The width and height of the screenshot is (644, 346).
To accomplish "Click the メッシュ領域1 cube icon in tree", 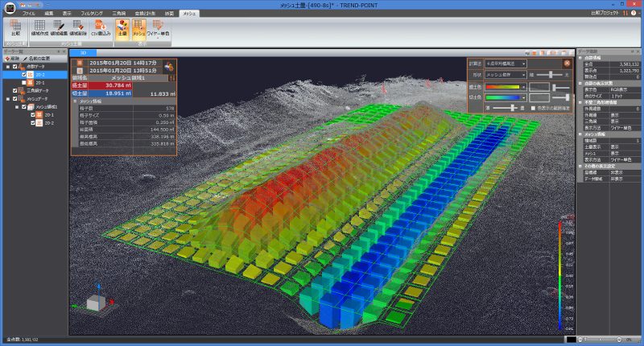I will (x=31, y=107).
